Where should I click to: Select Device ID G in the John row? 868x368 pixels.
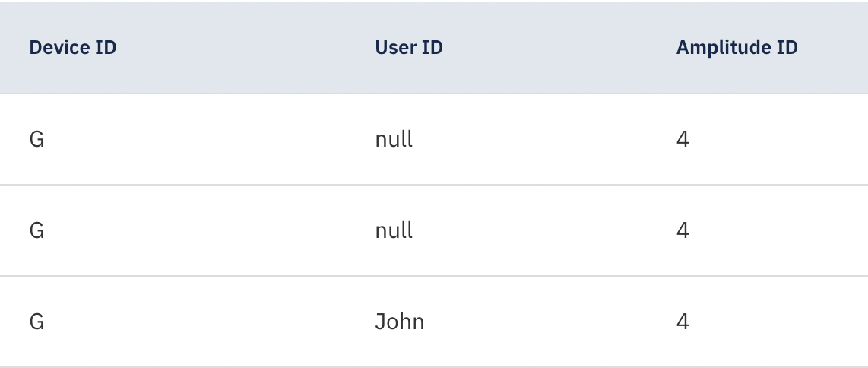point(36,322)
